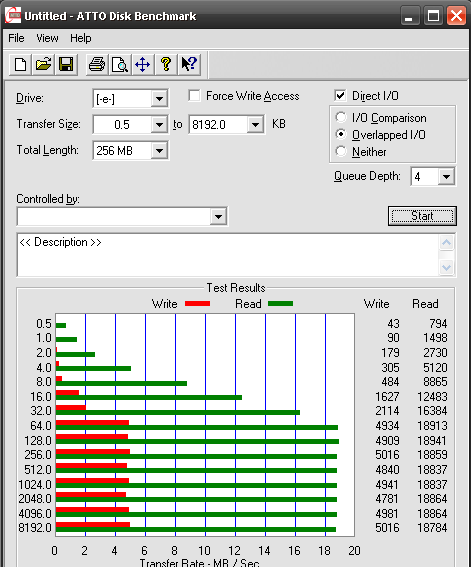Expand the Drive dropdown showing [-e-]
Viewport: 471px width, 567px height.
click(x=159, y=98)
